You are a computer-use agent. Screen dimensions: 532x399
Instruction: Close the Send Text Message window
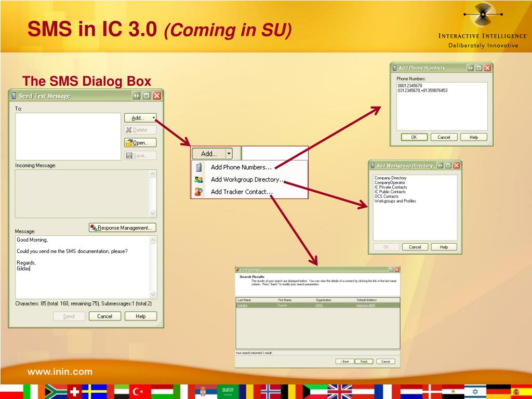(x=156, y=96)
